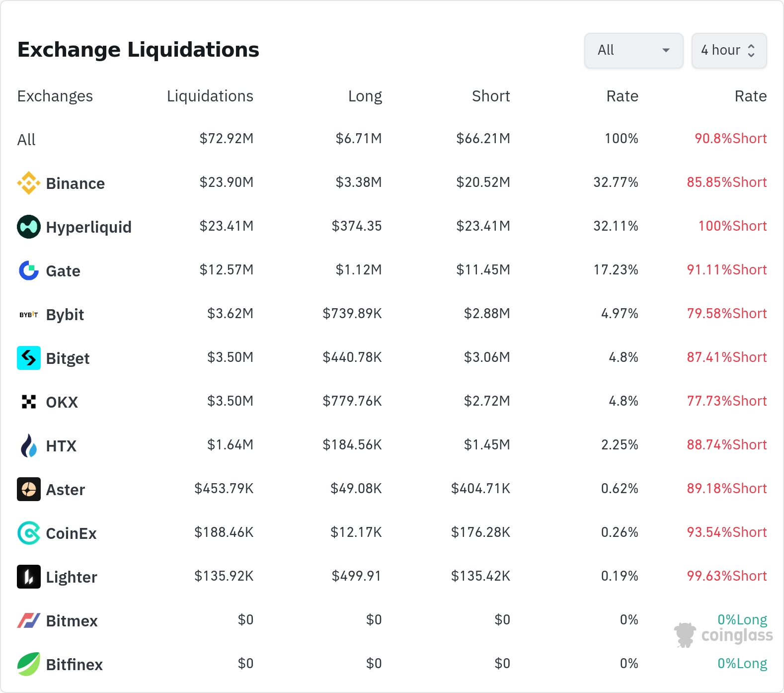Click the Long column header

[x=365, y=96]
